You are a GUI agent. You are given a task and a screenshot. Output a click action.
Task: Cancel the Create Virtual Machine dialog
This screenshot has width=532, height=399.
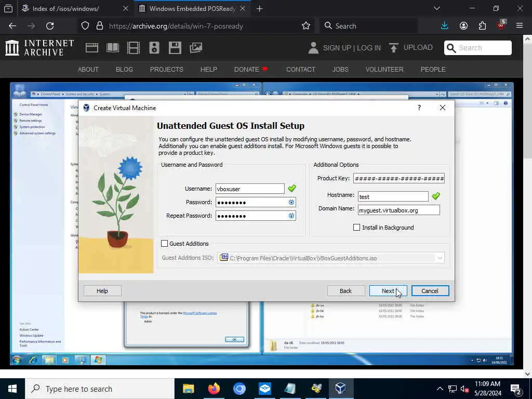tap(430, 291)
